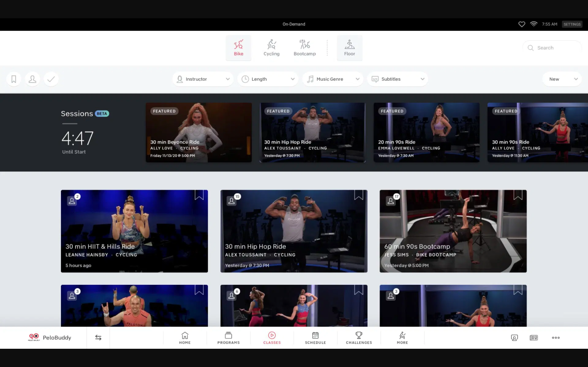Open featured Ally Love 30 min 90s Ride

coord(538,133)
